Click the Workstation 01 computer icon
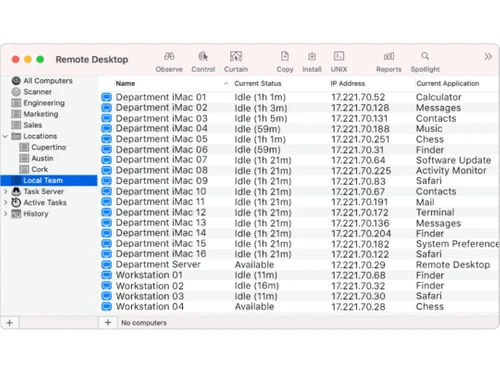 [x=106, y=275]
